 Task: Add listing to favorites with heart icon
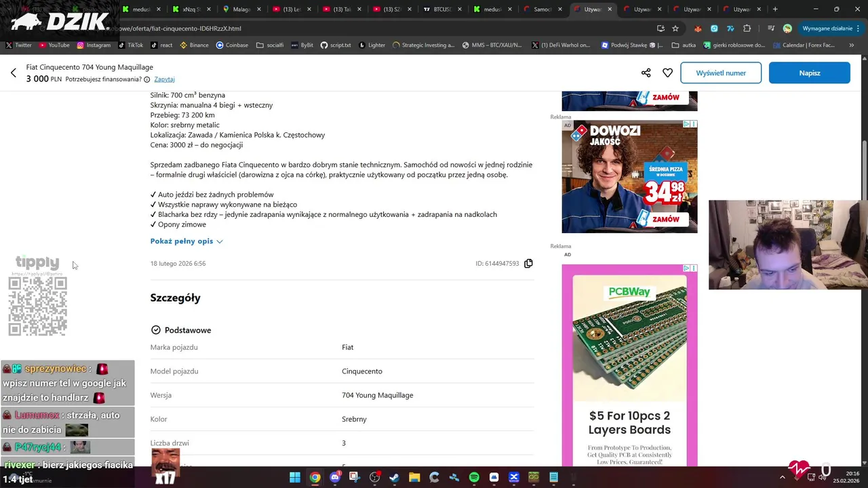(x=668, y=73)
